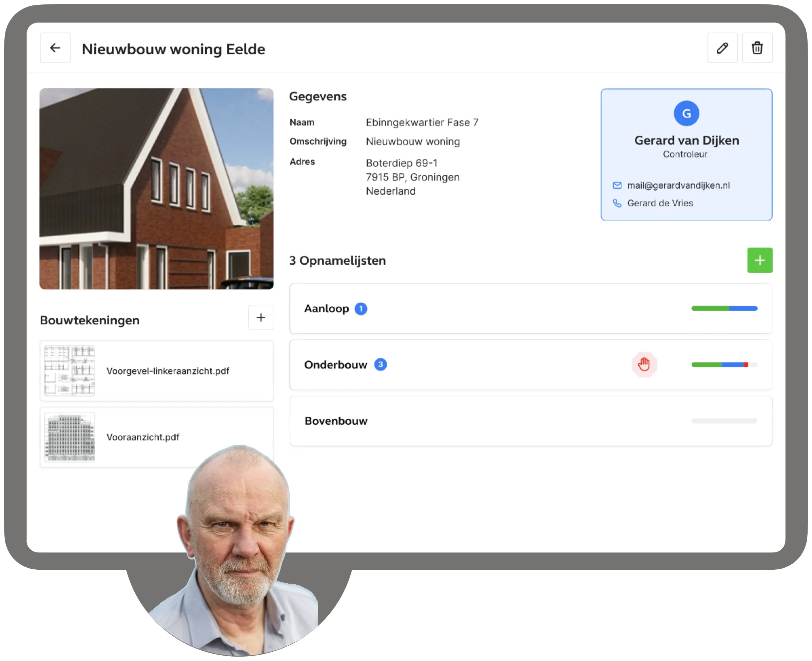Click the Onderbouw badge showing 3
The width and height of the screenshot is (812, 661).
(x=380, y=365)
